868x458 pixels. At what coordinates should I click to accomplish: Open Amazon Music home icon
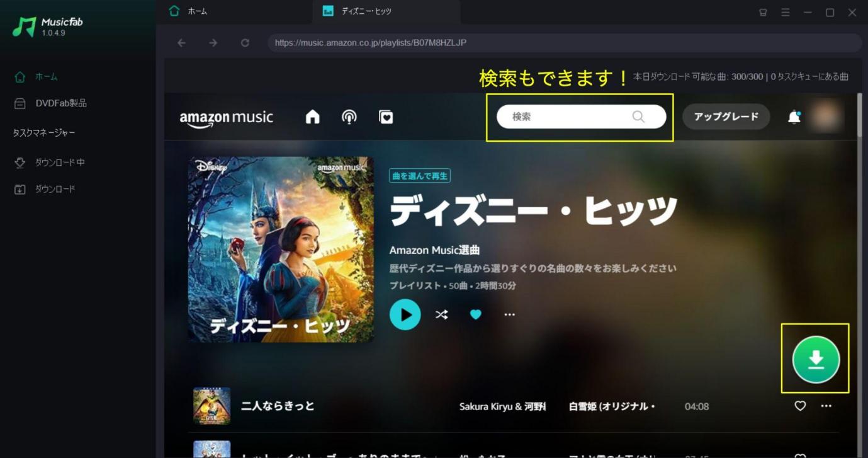312,117
